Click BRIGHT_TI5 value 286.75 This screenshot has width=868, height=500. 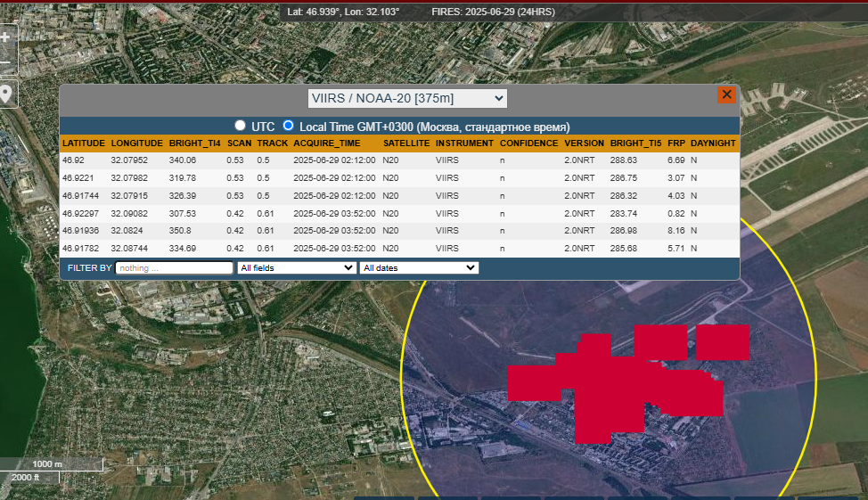623,177
